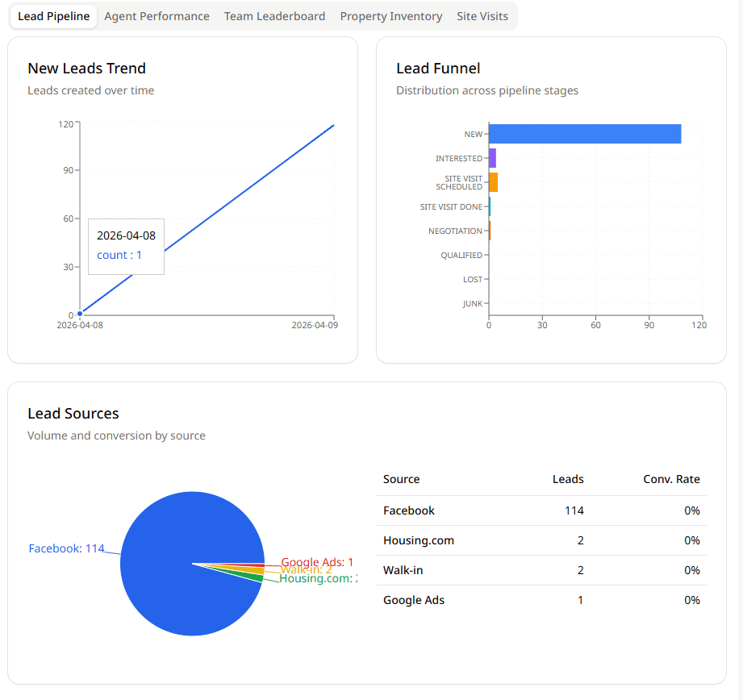Select the Housing.com slice in Lead Sources
The image size is (743, 700).
pos(242,574)
